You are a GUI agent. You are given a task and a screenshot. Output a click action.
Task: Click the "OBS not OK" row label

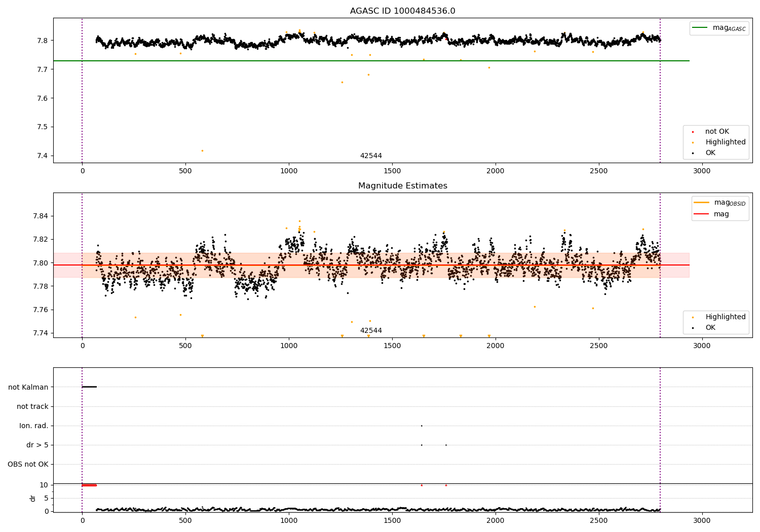point(28,465)
